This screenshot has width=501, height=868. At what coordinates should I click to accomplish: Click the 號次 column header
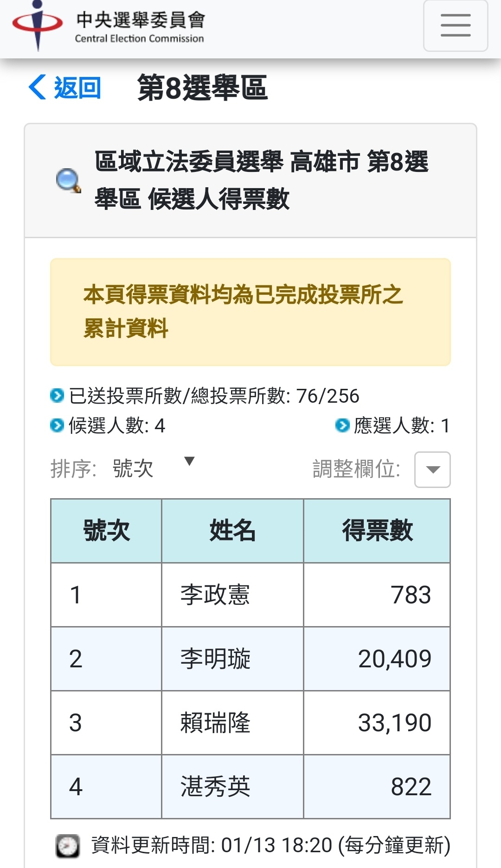(106, 531)
